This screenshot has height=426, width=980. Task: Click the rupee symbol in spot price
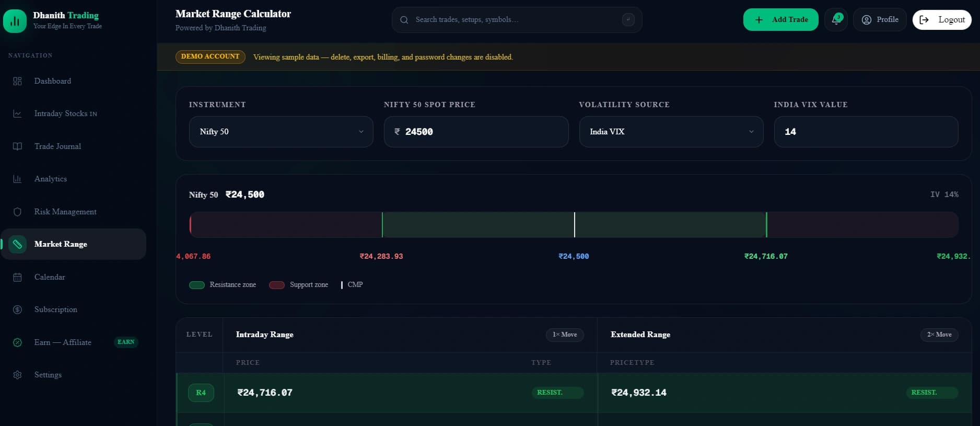[x=397, y=132]
